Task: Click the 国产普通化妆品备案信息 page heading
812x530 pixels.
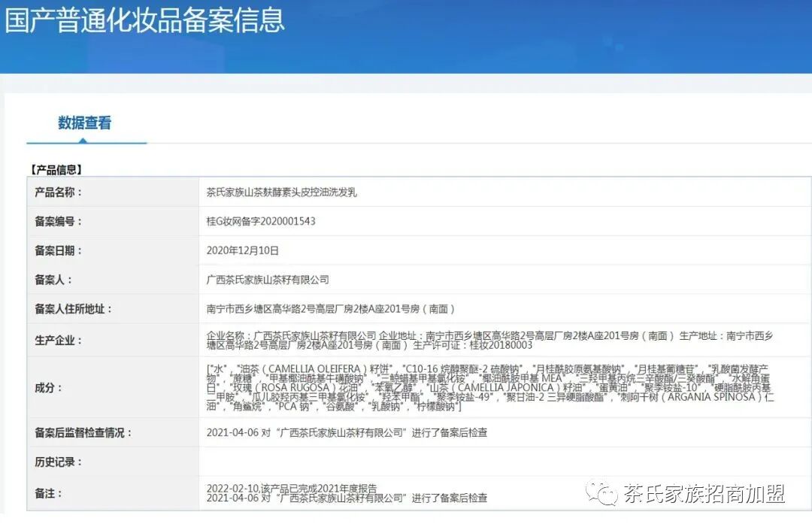Action: pyautogui.click(x=145, y=20)
